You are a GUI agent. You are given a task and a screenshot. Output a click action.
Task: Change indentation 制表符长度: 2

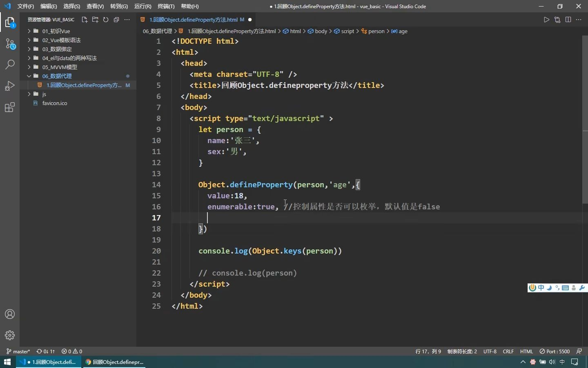[462, 351]
